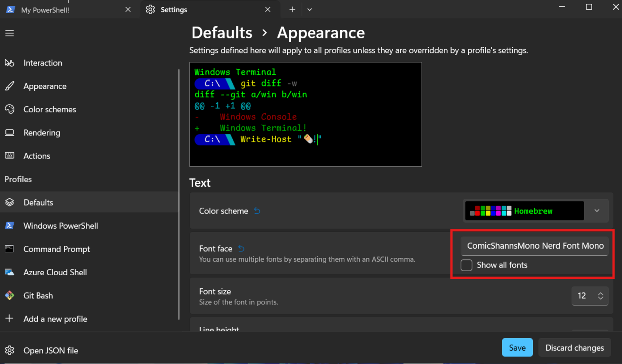The width and height of the screenshot is (622, 364).
Task: Adjust font size stepper arrows
Action: [600, 296]
